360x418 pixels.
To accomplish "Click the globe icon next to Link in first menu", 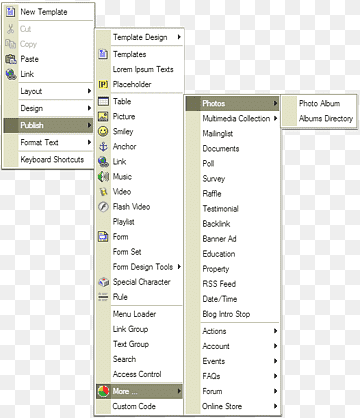I will (x=11, y=74).
